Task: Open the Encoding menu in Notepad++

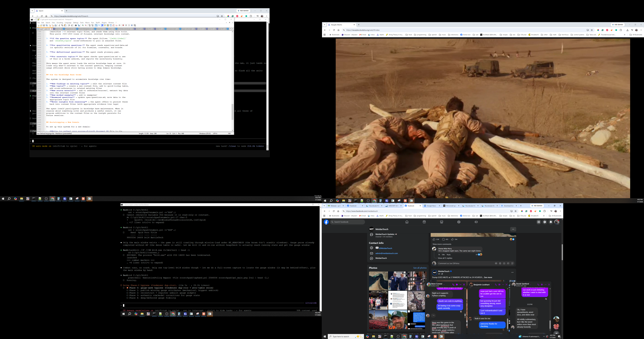Action: (60, 23)
